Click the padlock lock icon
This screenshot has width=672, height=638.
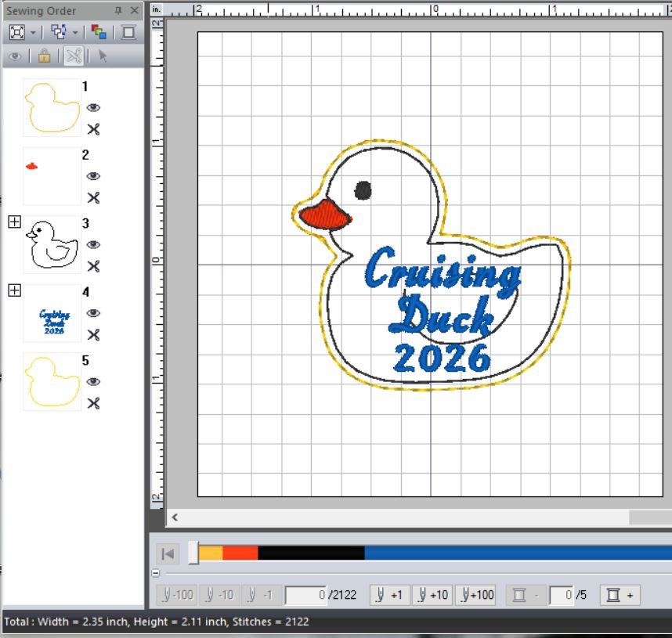[x=44, y=56]
